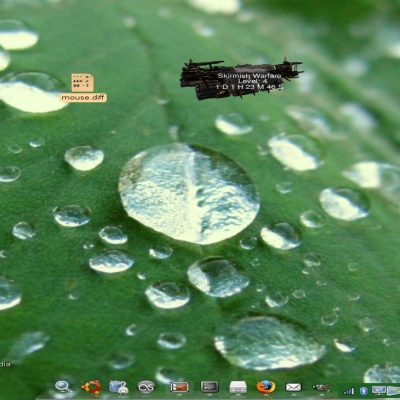Open the terminal icon in dock
Screen dimensions: 400x400
[x=210, y=387]
